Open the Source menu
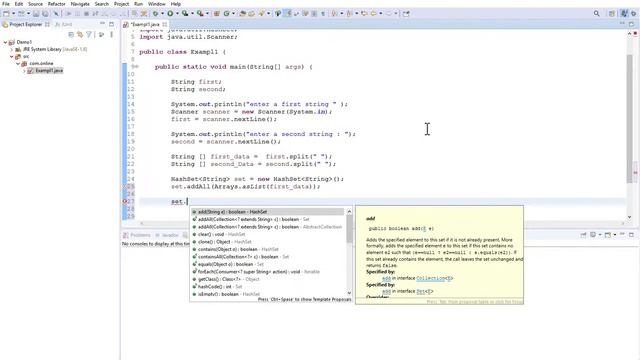 pos(35,4)
